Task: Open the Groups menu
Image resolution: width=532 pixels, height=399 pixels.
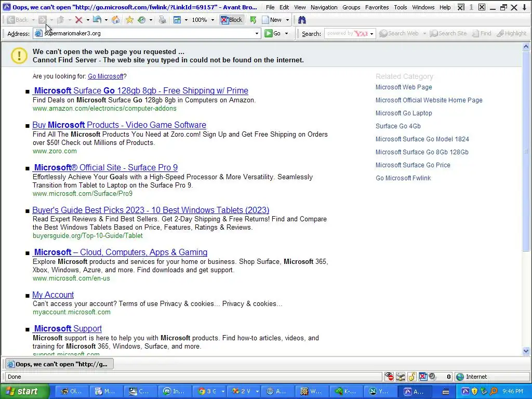Action: (x=351, y=7)
